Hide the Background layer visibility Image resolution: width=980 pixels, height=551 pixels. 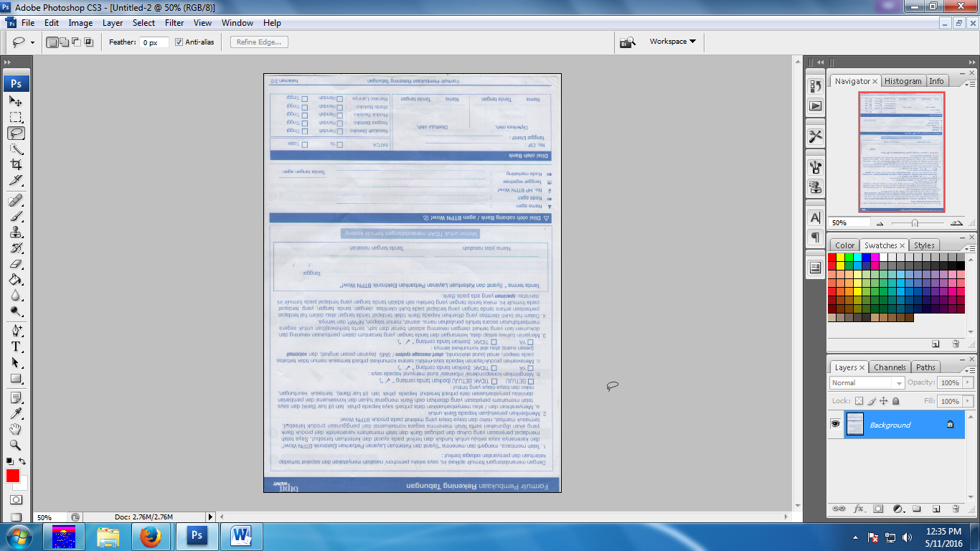point(835,424)
